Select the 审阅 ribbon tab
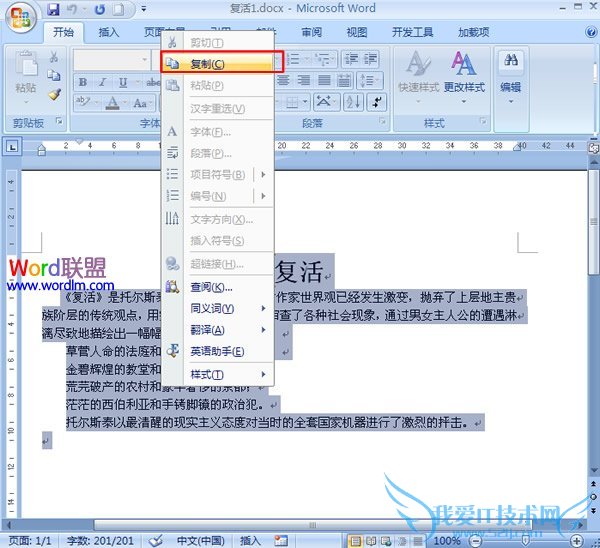 point(312,32)
